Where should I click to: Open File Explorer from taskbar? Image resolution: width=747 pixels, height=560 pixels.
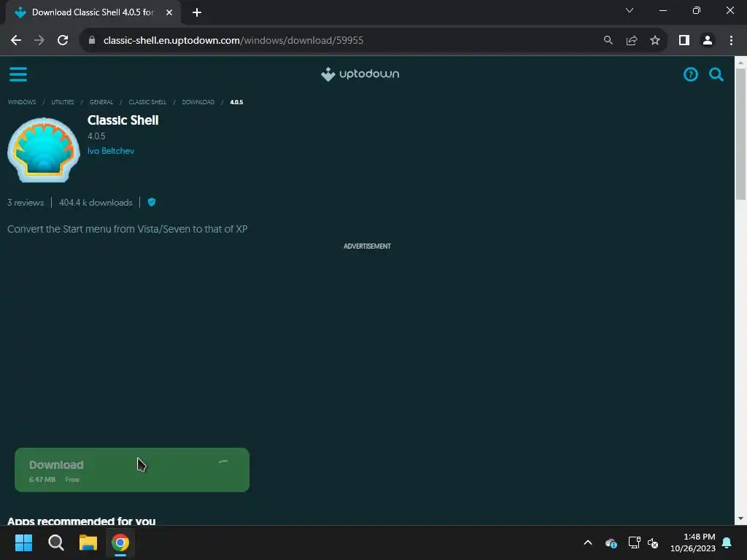pyautogui.click(x=88, y=542)
